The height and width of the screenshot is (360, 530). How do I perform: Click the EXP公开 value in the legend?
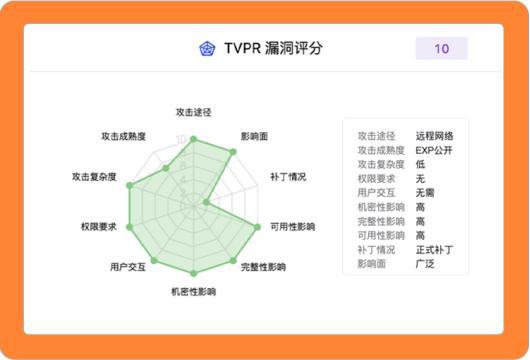click(434, 150)
